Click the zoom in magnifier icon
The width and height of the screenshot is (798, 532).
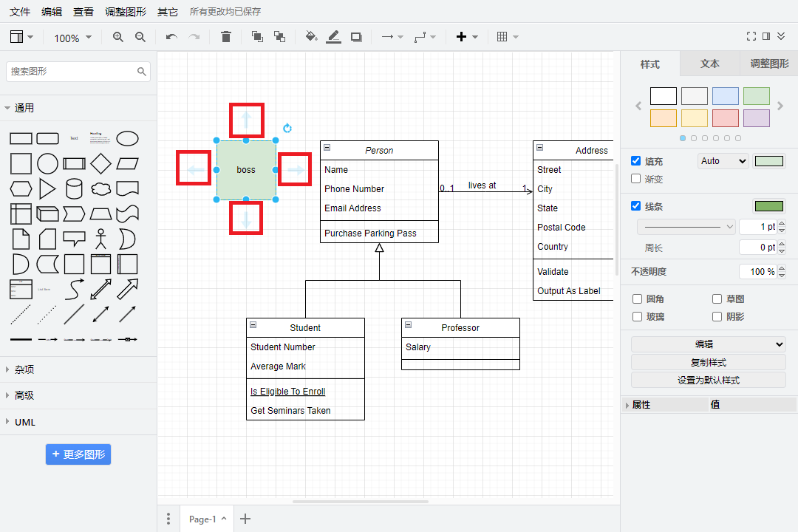coord(118,37)
